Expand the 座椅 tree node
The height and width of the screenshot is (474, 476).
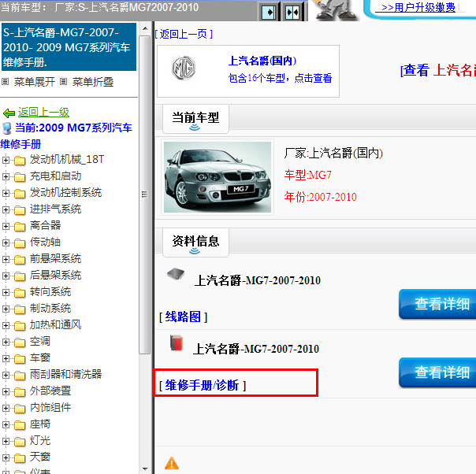point(6,424)
